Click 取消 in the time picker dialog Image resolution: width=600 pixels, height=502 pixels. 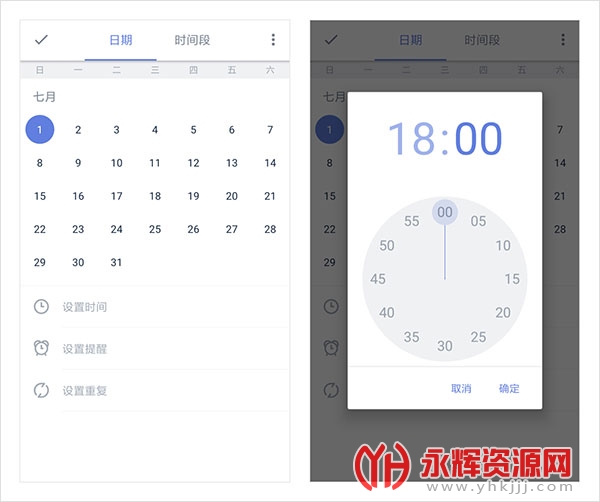click(461, 388)
